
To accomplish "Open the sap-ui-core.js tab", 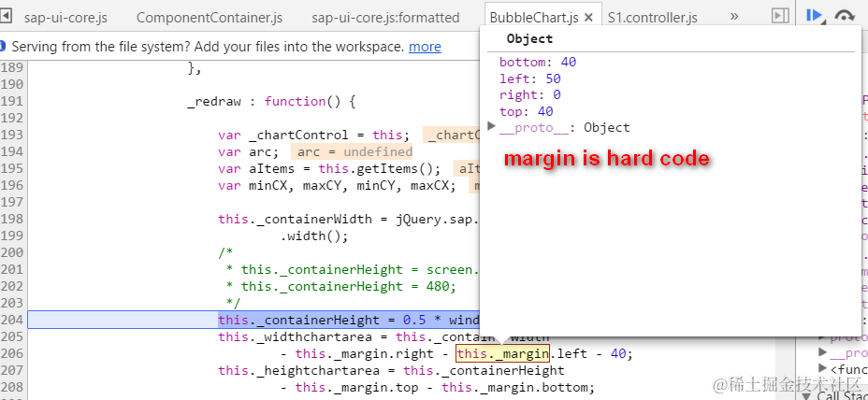I will tap(65, 18).
